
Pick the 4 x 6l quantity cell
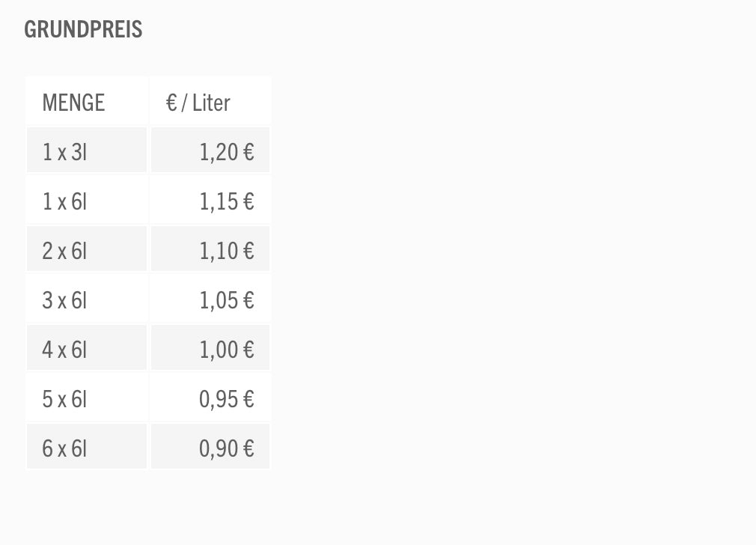tap(64, 350)
